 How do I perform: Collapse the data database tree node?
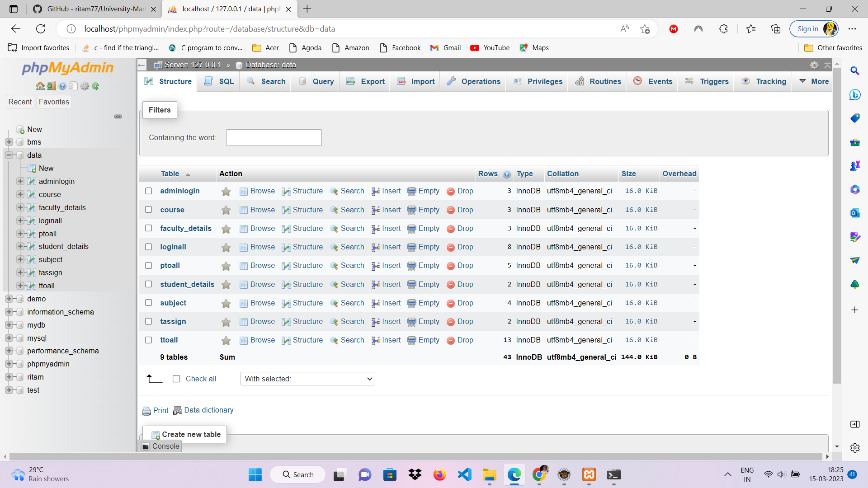[9, 155]
